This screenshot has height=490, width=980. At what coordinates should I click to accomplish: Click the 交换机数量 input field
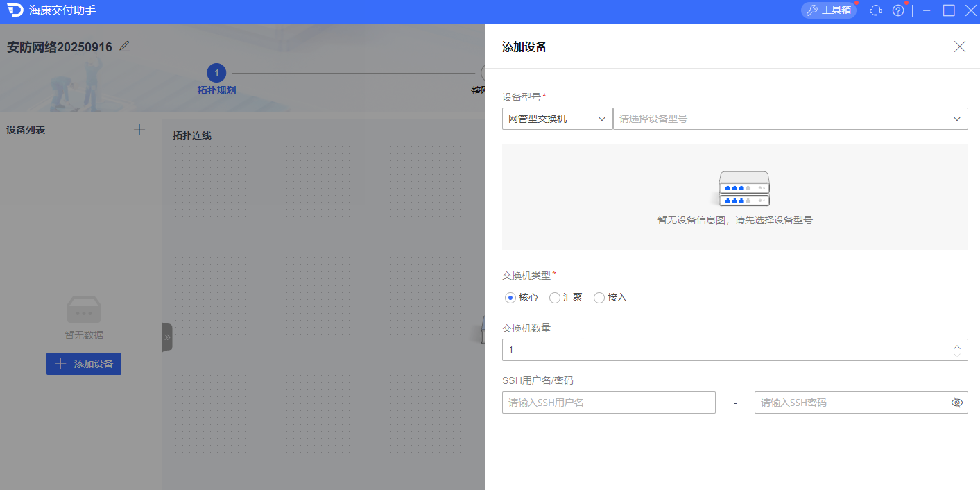point(735,350)
